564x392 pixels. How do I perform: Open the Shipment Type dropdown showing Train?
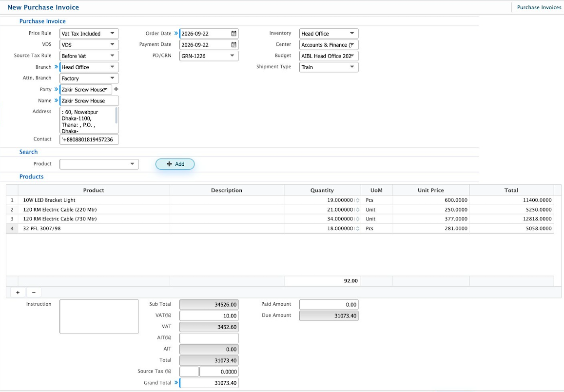329,67
